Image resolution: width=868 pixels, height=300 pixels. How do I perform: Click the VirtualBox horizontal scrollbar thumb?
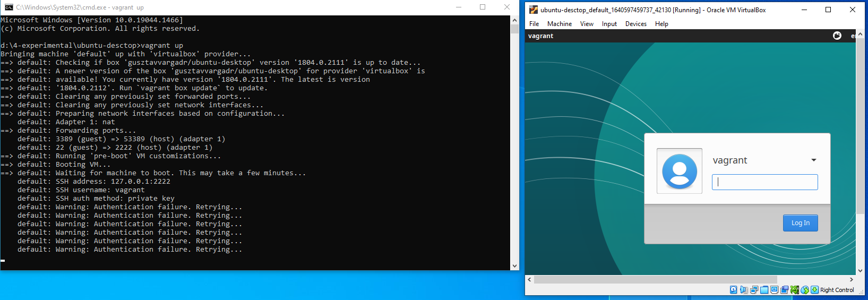(656, 279)
